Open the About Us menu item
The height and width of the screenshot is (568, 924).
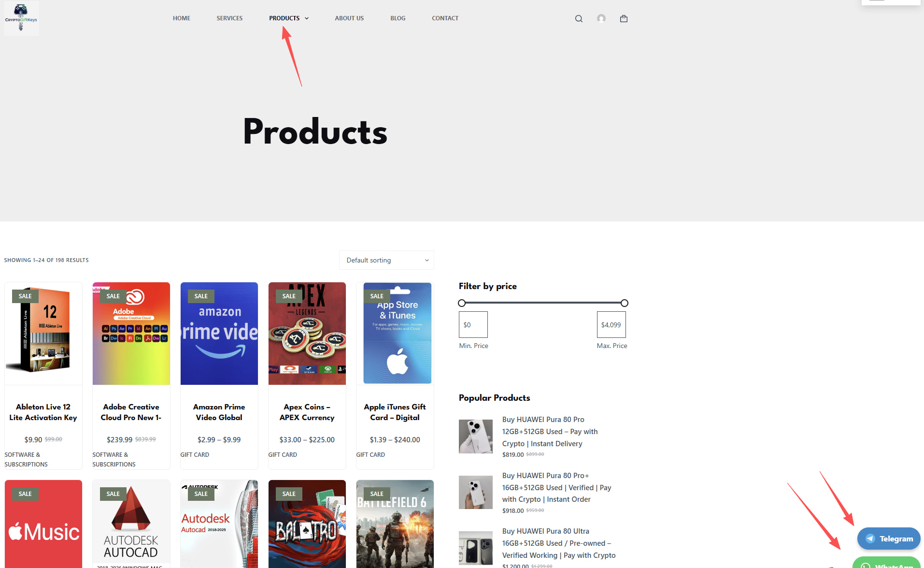point(349,18)
